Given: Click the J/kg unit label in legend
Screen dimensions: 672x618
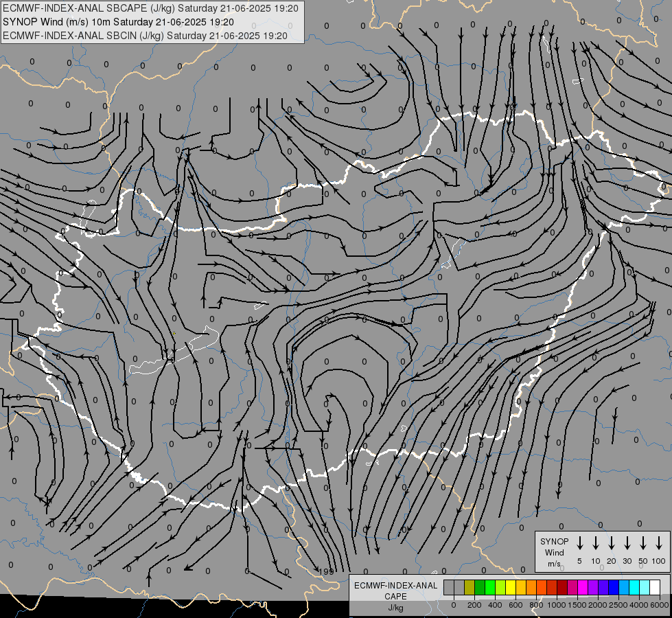Looking at the screenshot, I should tap(395, 608).
